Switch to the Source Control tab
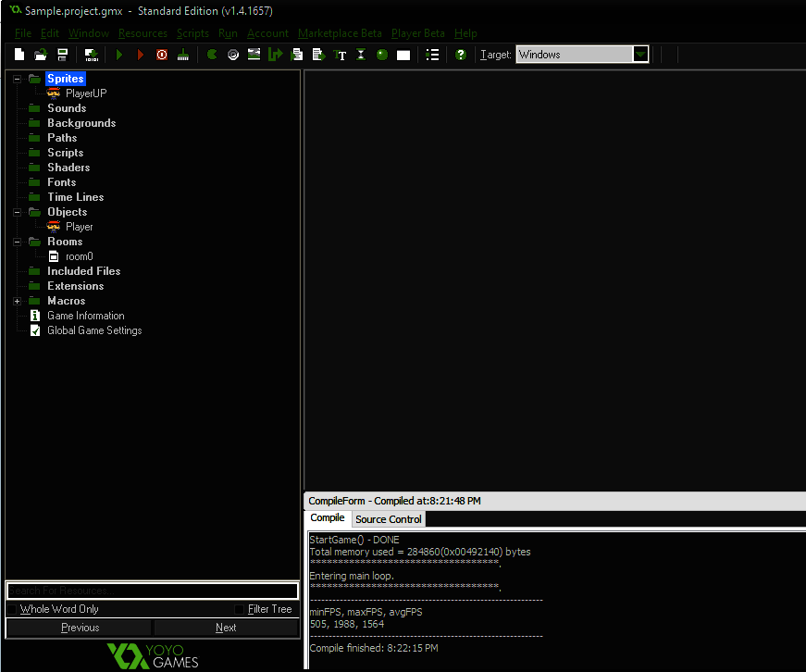Viewport: 806px width, 672px height. pos(388,519)
